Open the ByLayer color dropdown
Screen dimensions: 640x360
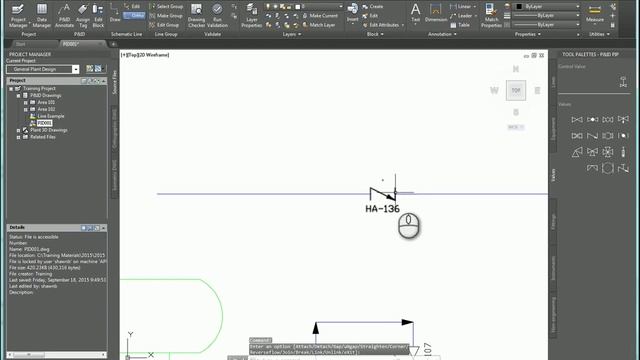coord(577,7)
